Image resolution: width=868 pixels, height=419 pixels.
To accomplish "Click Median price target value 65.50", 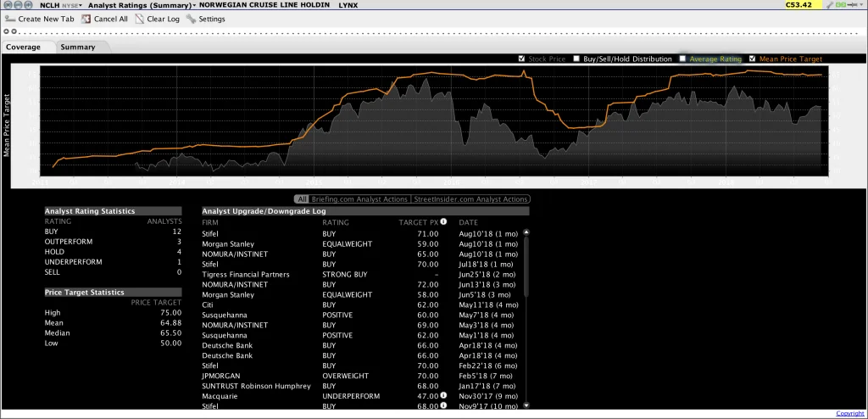I will 170,333.
